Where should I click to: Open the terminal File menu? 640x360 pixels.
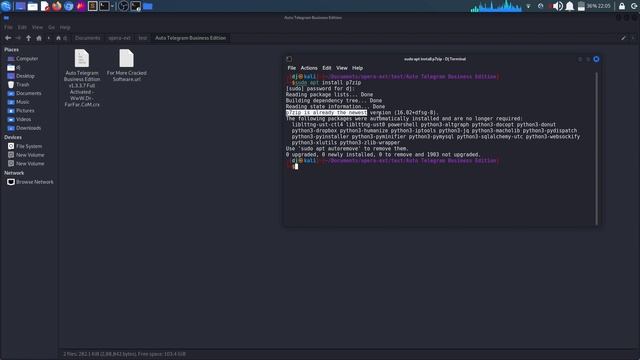coord(291,68)
